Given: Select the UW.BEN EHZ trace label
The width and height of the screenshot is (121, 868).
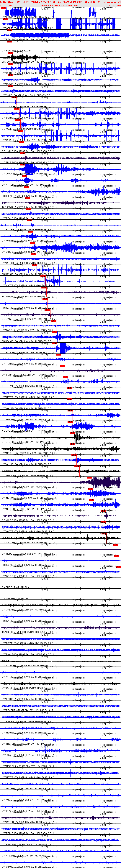Looking at the screenshot, I should (x=27, y=118).
